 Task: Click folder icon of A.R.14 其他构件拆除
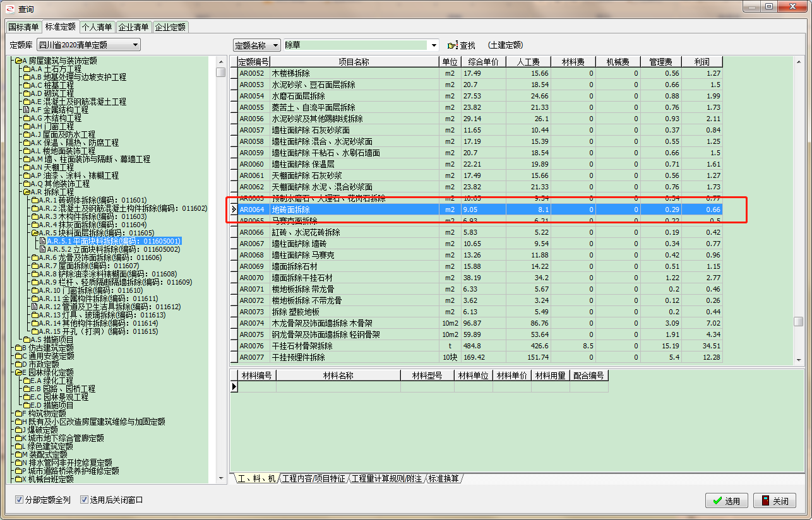tap(35, 323)
